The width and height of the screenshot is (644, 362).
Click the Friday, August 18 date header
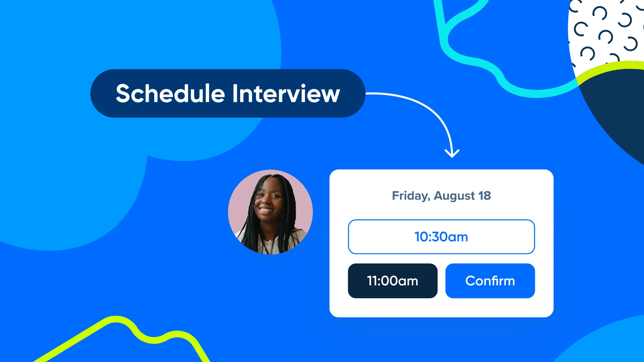pyautogui.click(x=440, y=195)
